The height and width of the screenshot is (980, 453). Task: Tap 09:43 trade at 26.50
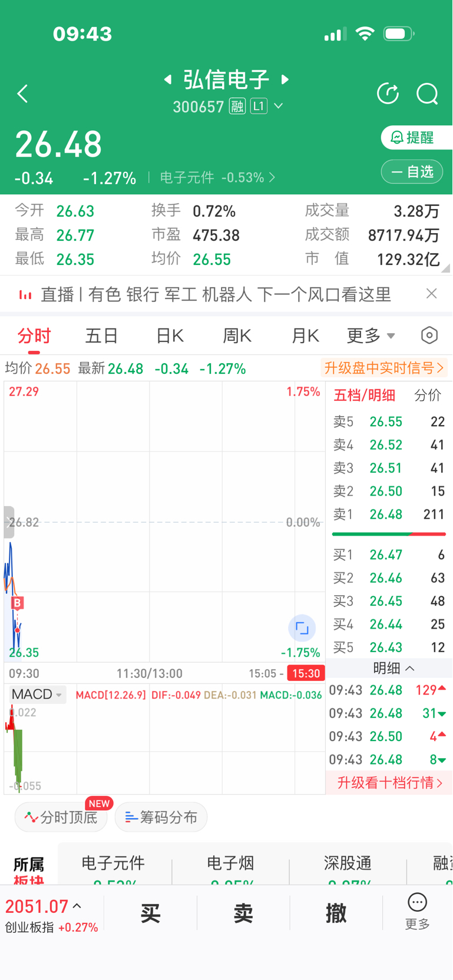pos(388,736)
